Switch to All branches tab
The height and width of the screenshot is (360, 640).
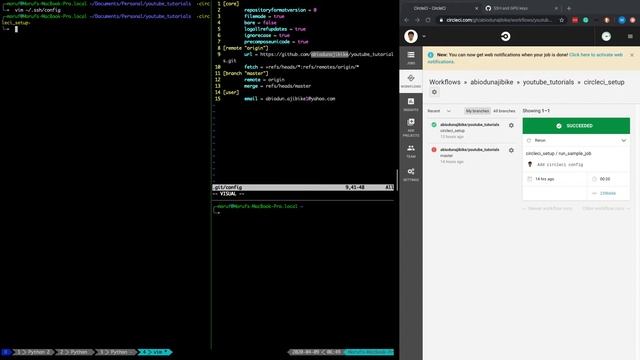coord(504,111)
